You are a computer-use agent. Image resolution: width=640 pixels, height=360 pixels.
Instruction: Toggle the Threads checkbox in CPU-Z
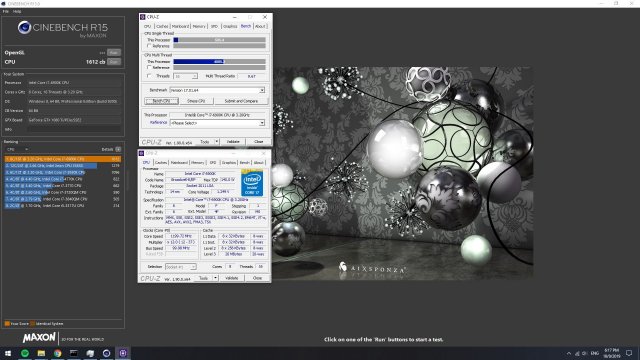coord(149,76)
